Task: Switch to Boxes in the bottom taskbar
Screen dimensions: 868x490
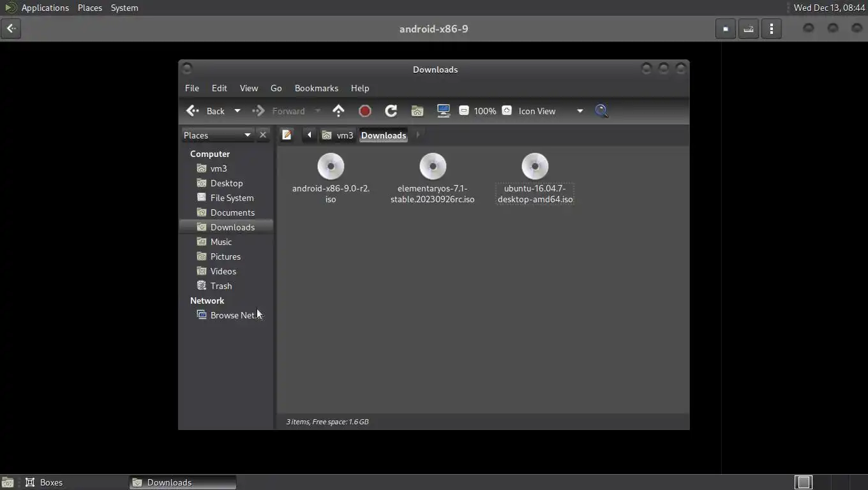Action: click(75, 482)
